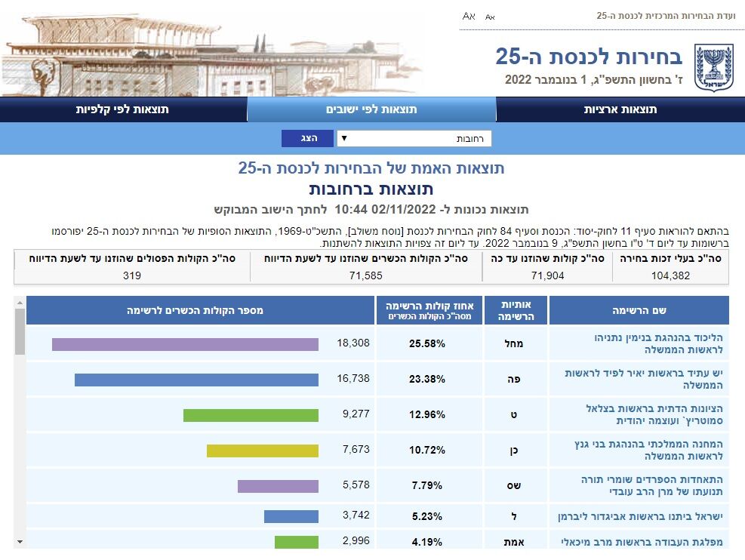
Task: Click the yellow vote bar for list כן
Action: (x=263, y=451)
